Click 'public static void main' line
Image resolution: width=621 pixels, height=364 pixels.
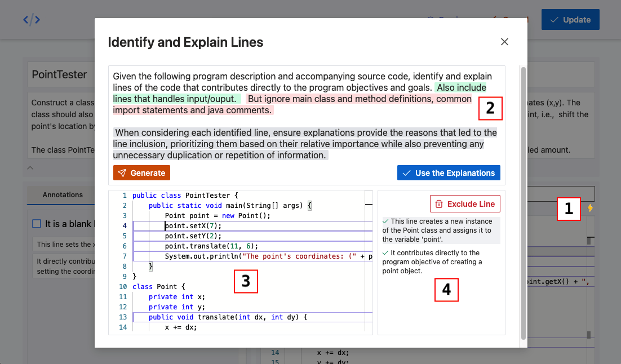[x=230, y=206]
